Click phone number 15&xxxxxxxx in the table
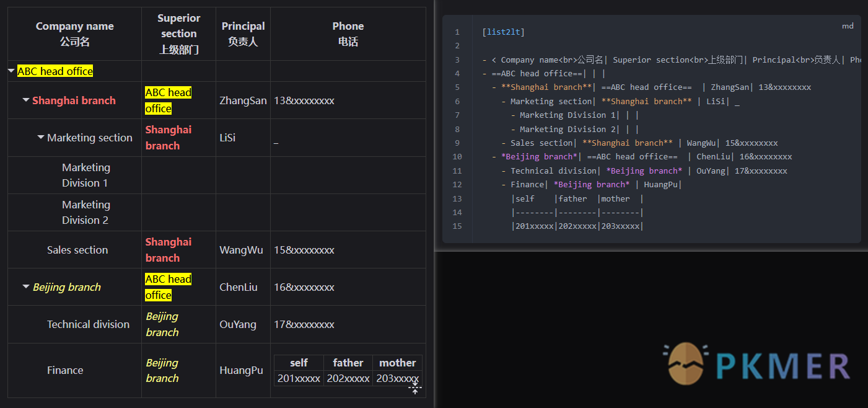This screenshot has width=868, height=408. [304, 250]
